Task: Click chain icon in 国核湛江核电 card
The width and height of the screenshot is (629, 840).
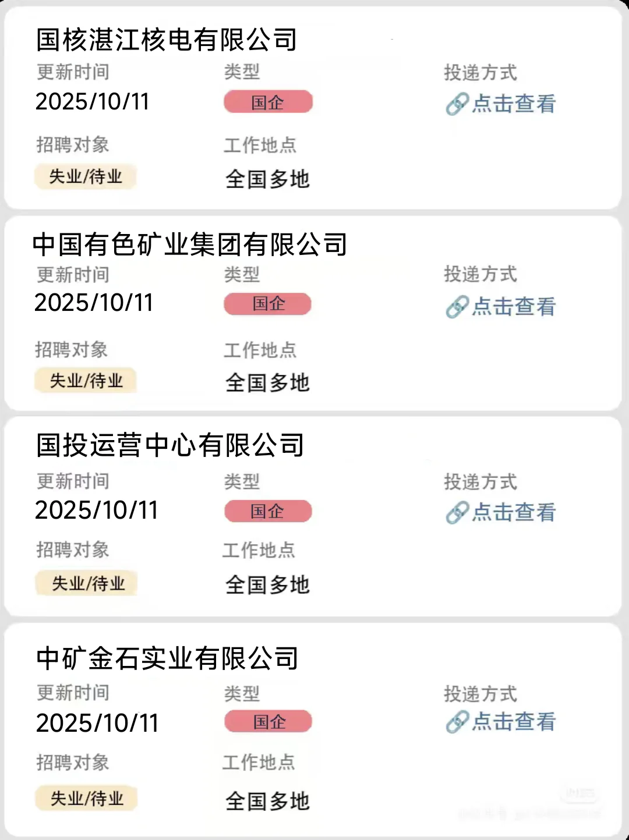Action: [457, 104]
